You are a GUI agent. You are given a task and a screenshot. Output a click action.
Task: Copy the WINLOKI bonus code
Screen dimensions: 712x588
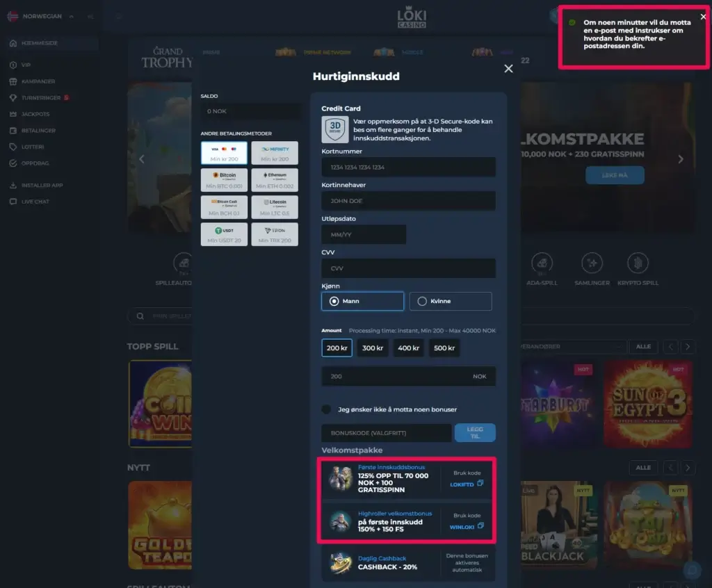pos(480,526)
